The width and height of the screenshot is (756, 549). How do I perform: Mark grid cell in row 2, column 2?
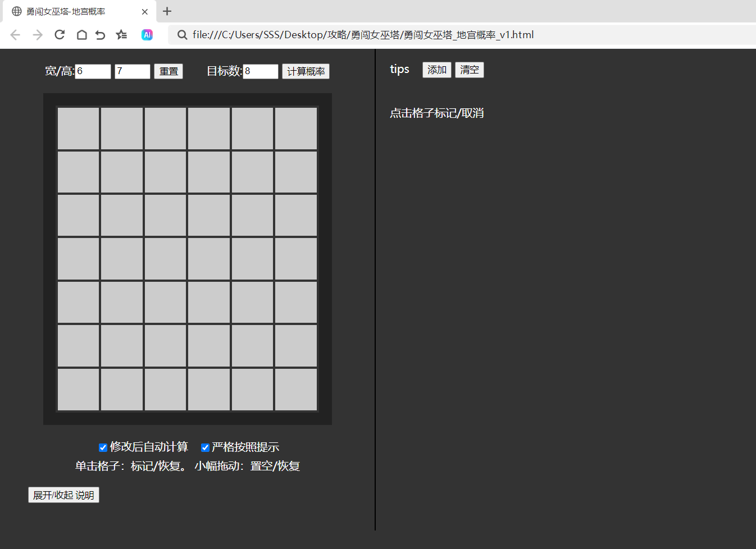pos(122,172)
